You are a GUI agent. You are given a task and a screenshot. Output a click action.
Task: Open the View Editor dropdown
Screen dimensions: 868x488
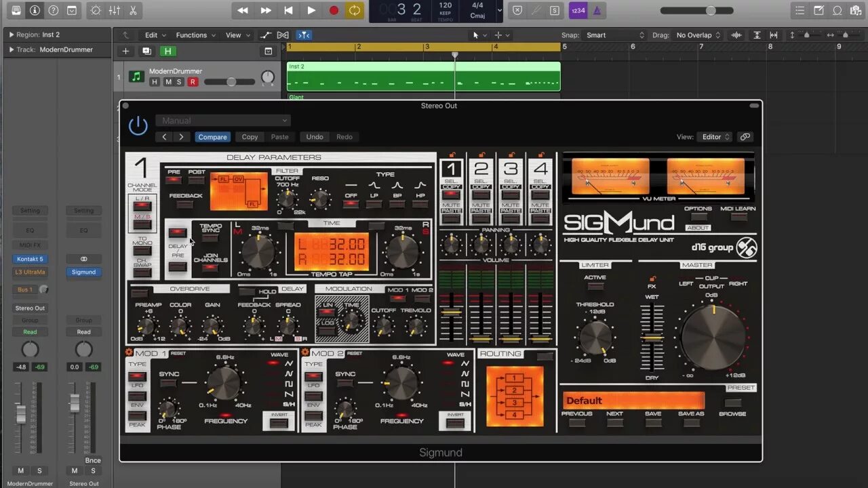714,137
